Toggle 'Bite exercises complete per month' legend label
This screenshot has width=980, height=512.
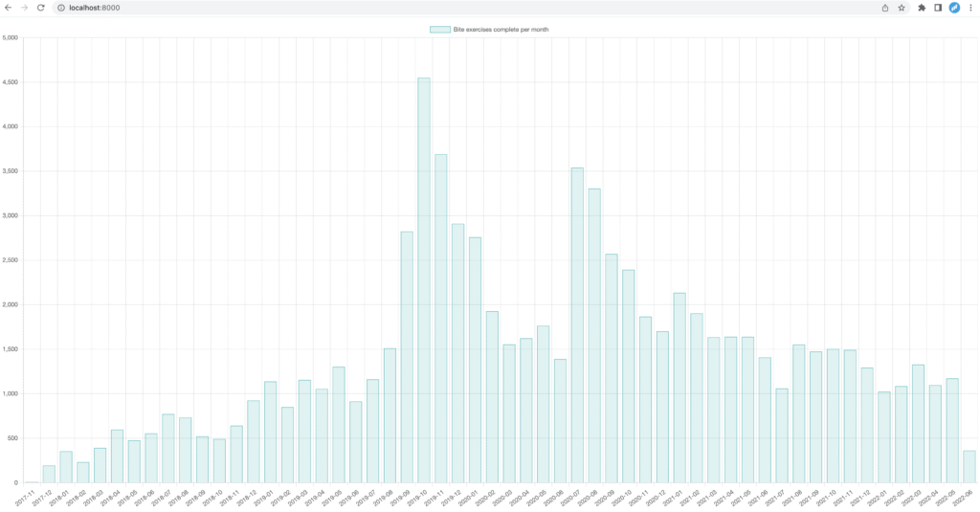click(501, 30)
